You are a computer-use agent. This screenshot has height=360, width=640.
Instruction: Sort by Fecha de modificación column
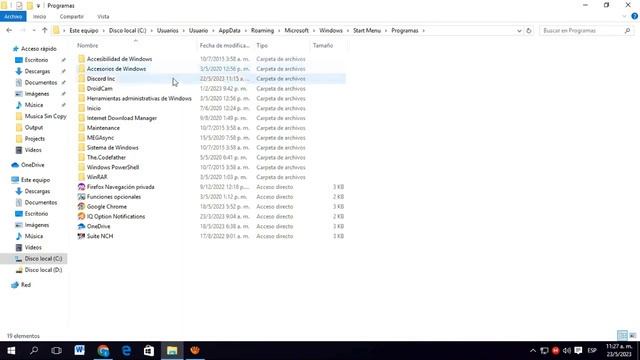tap(225, 45)
